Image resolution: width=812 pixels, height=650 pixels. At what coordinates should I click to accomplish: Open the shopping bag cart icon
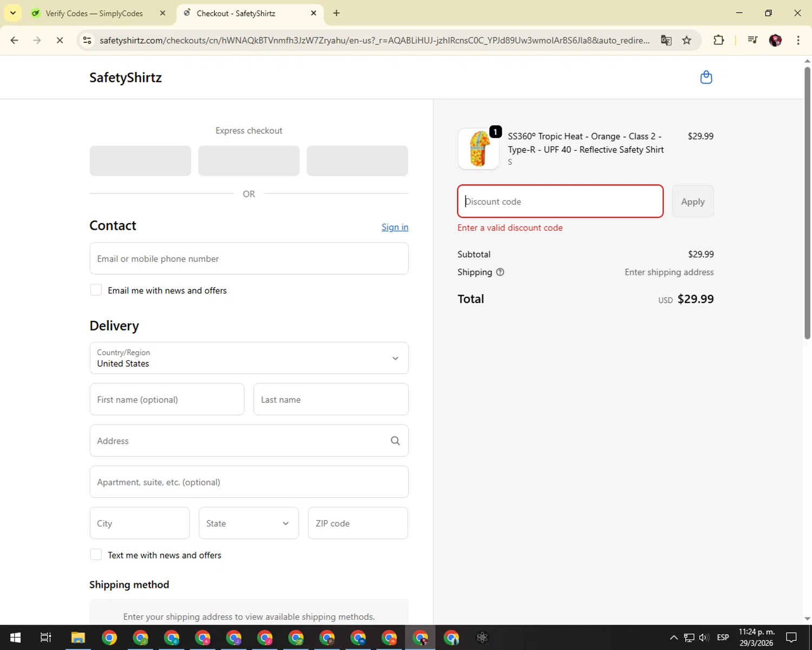click(x=706, y=77)
